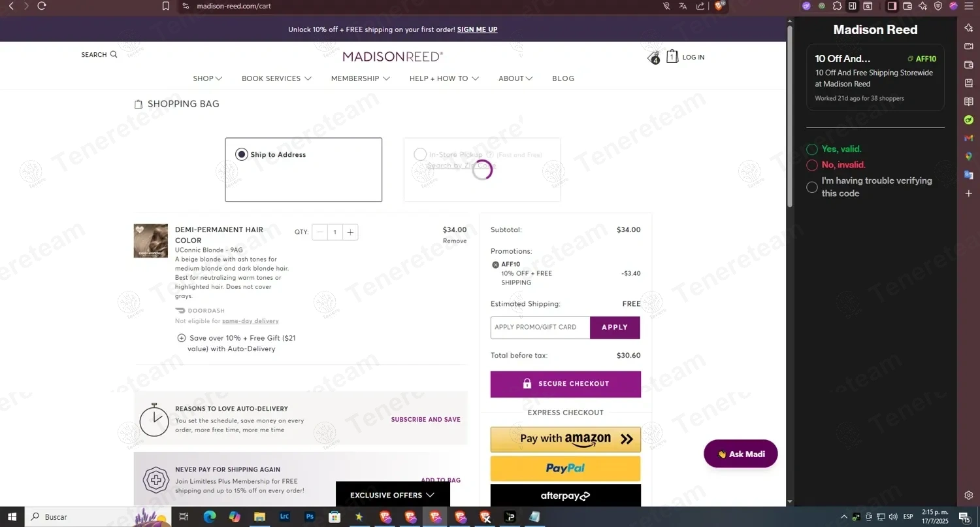Open the ABOUT menu
The width and height of the screenshot is (980, 527).
(515, 78)
